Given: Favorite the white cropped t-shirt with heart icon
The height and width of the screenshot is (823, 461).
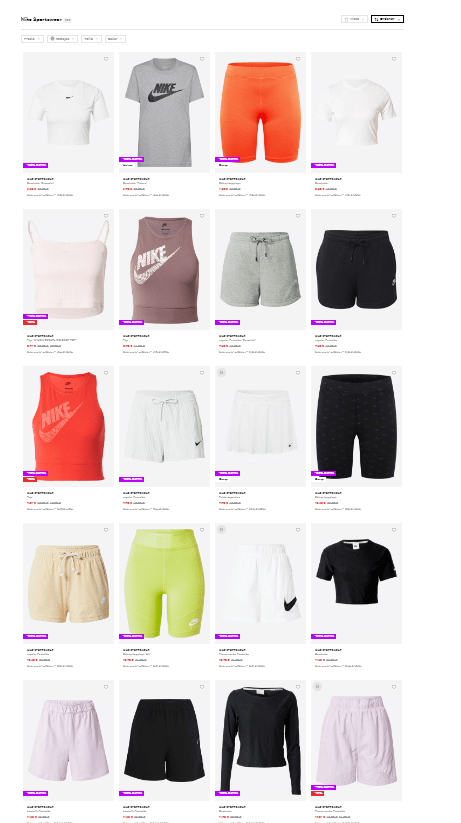Looking at the screenshot, I should pyautogui.click(x=106, y=59).
